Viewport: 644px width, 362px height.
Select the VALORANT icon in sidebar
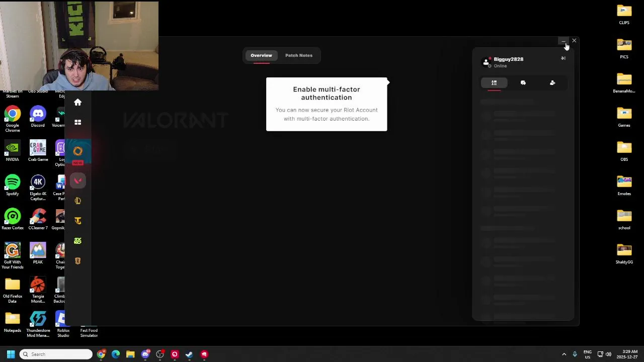click(x=77, y=180)
